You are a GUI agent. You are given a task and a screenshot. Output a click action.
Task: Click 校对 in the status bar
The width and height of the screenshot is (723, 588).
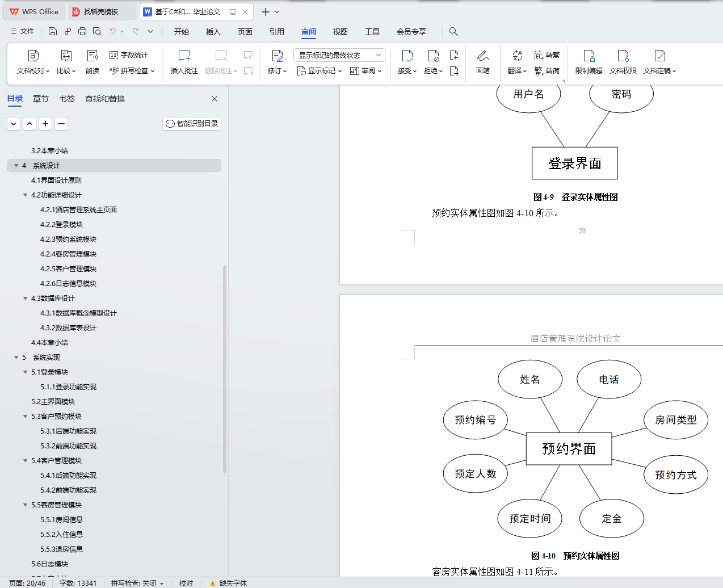click(x=186, y=583)
